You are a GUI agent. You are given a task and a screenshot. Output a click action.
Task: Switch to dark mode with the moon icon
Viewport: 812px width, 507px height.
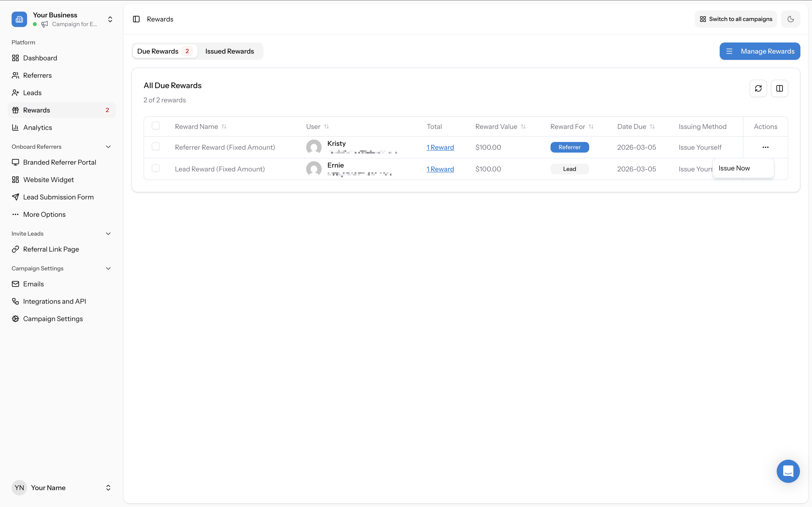coord(791,19)
